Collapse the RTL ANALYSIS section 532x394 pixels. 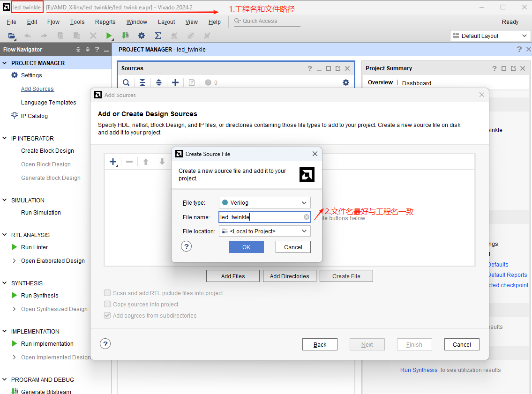pos(5,235)
